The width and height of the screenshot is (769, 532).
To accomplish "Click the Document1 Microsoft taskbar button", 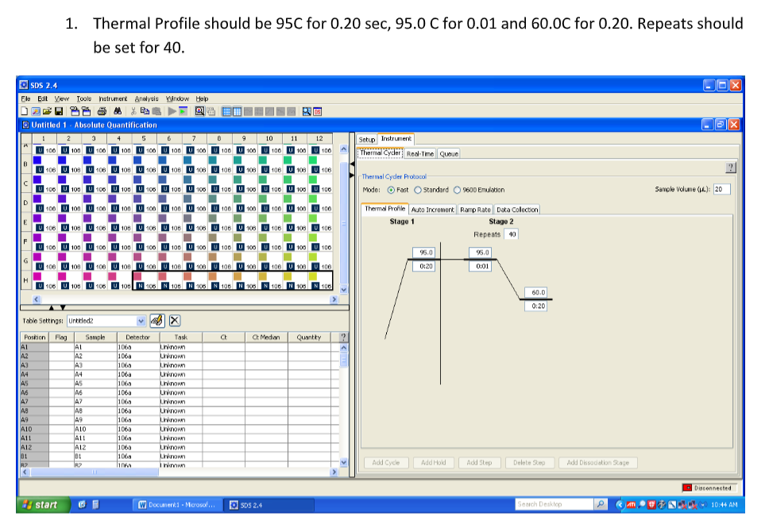I will [177, 504].
